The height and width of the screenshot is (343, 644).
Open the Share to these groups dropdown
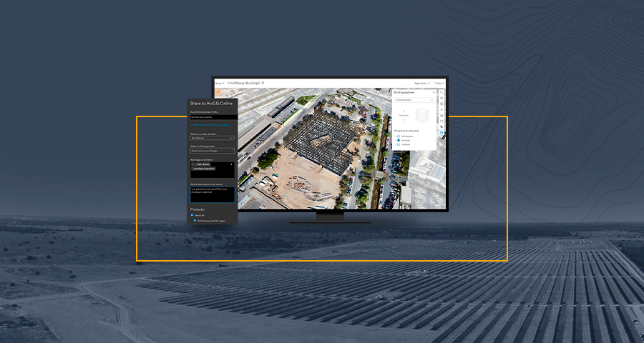212,151
